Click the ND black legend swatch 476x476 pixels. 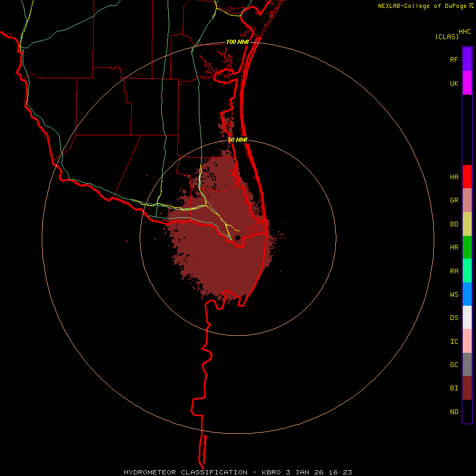click(467, 411)
